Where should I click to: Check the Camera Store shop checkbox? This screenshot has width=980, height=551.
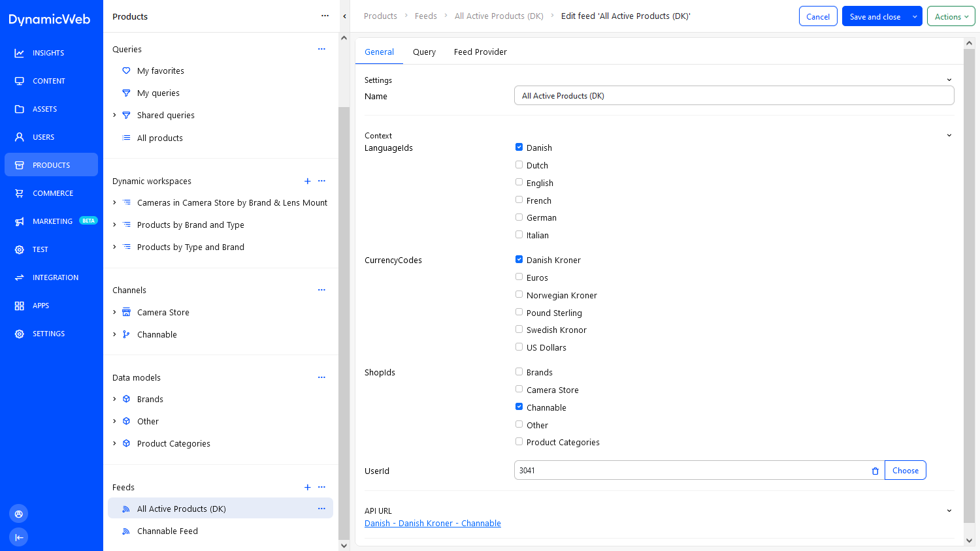point(519,390)
